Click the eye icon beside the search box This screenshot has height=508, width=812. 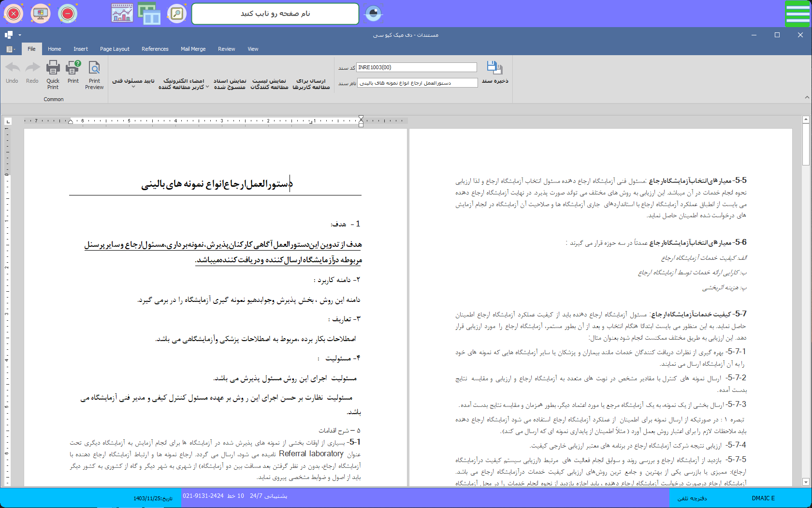coord(373,14)
